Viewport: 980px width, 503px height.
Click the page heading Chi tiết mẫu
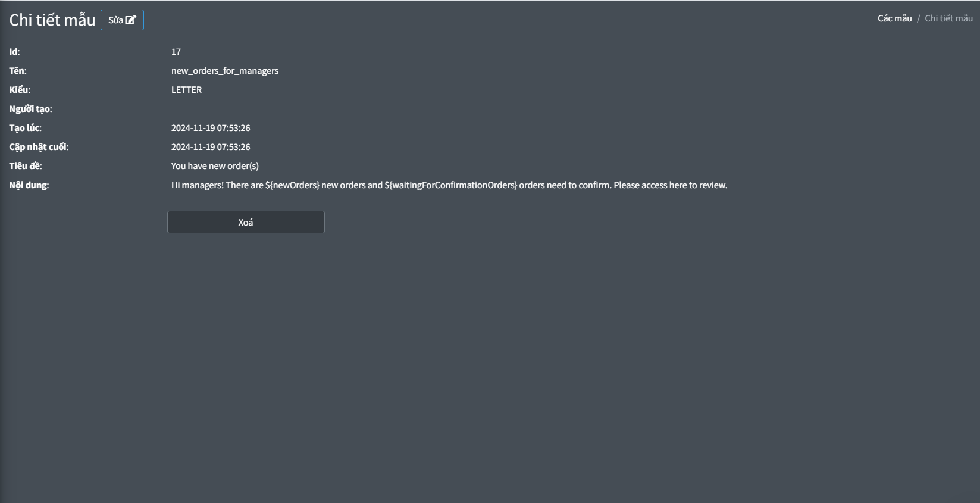(x=52, y=19)
